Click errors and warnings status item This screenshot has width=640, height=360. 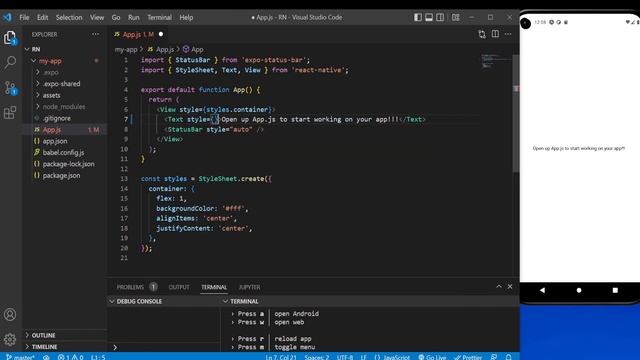(x=70, y=357)
